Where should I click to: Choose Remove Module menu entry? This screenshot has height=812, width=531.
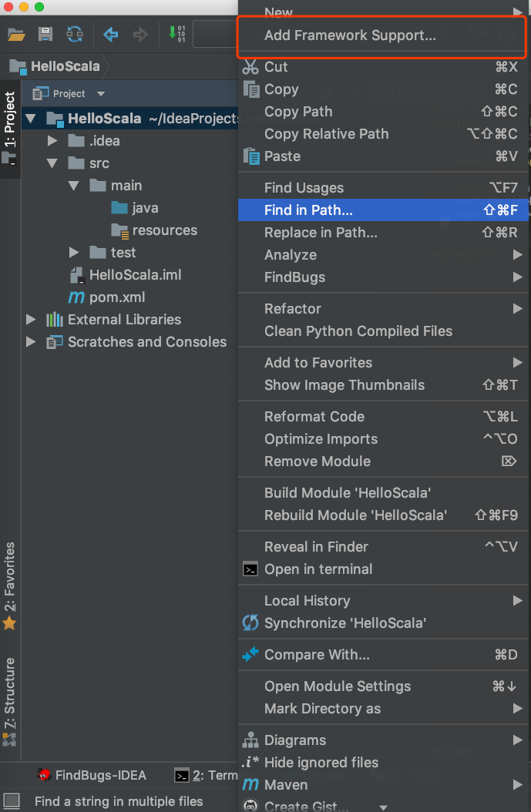point(383,461)
